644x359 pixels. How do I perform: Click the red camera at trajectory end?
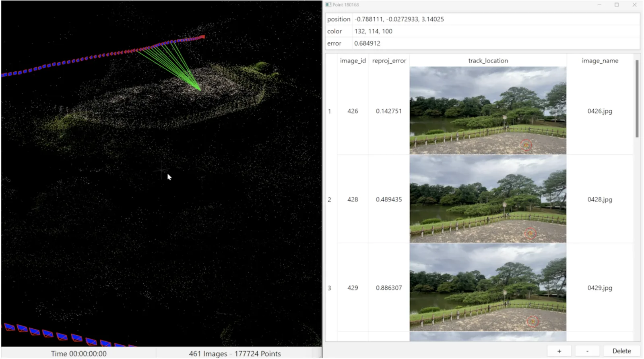click(202, 37)
